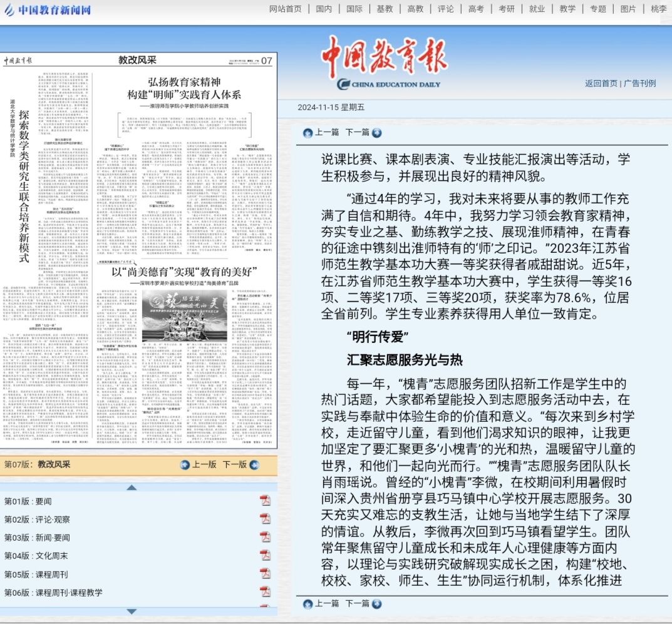Open the 广告刊例 link
Image resolution: width=672 pixels, height=624 pixels.
click(639, 83)
